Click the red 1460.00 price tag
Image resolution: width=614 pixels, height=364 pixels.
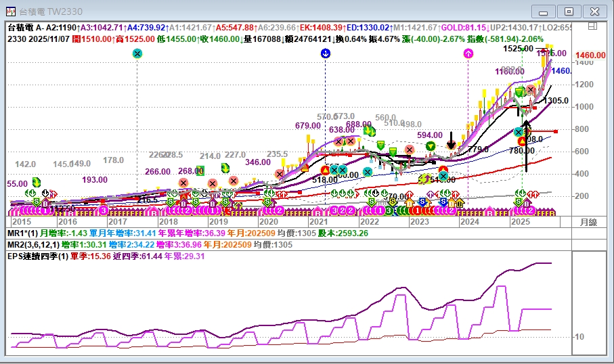(x=590, y=55)
